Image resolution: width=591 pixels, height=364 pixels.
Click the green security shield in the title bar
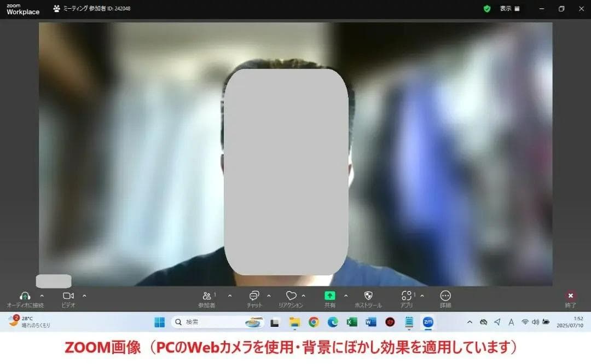pos(486,9)
